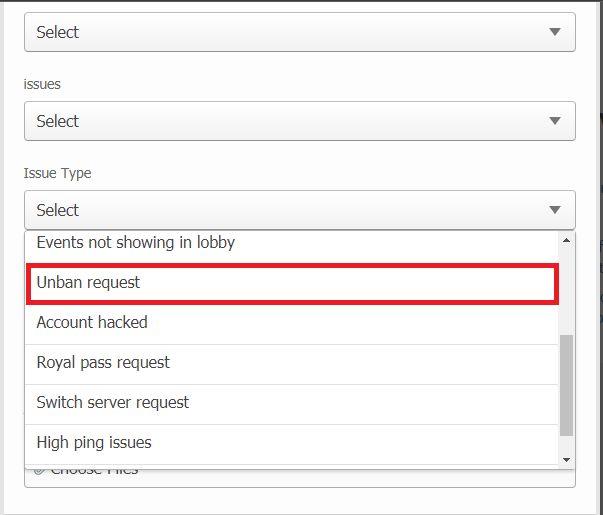
Task: Click the arrow on the issues dropdown
Action: coord(555,121)
